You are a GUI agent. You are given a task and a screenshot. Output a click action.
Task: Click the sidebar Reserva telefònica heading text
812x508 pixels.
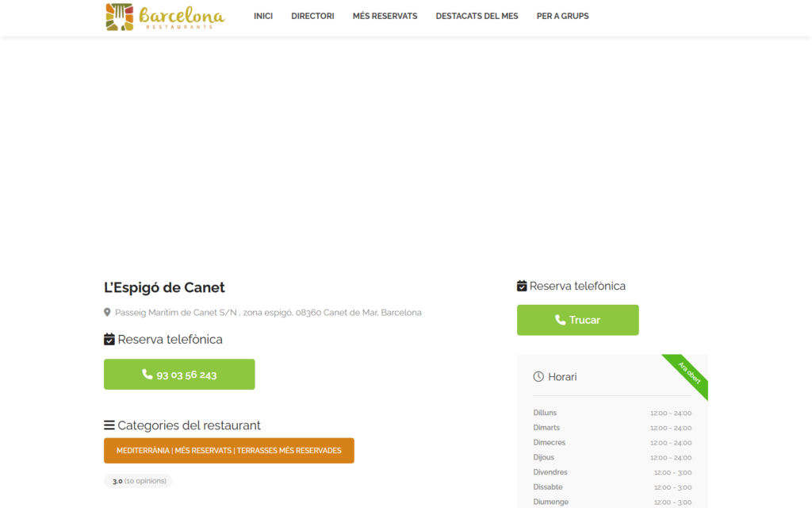point(577,286)
